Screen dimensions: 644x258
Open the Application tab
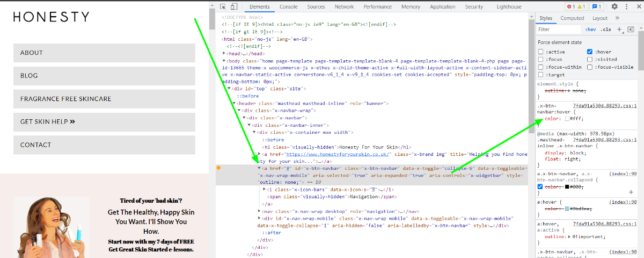click(443, 6)
